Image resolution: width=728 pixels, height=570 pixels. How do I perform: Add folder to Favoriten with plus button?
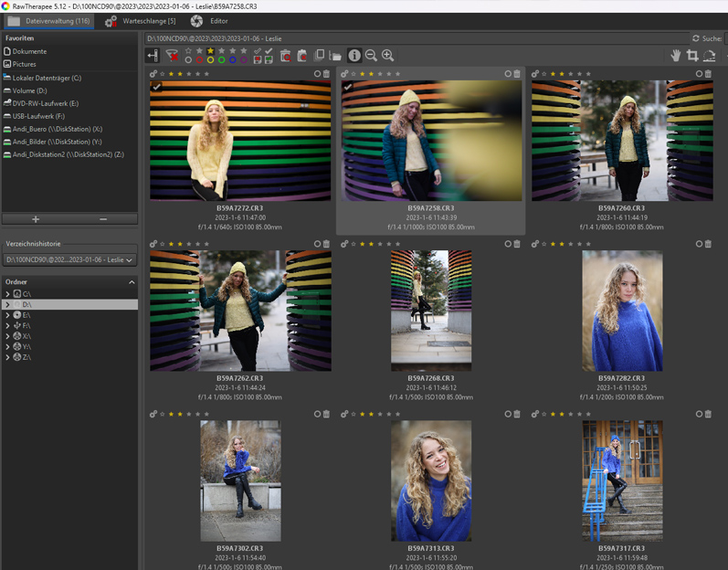(x=36, y=219)
